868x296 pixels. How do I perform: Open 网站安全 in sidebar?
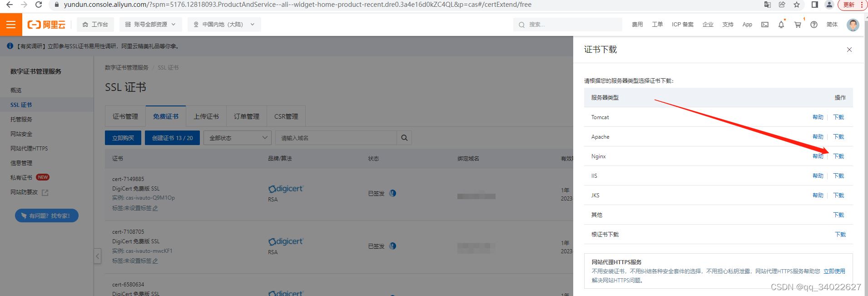click(21, 134)
